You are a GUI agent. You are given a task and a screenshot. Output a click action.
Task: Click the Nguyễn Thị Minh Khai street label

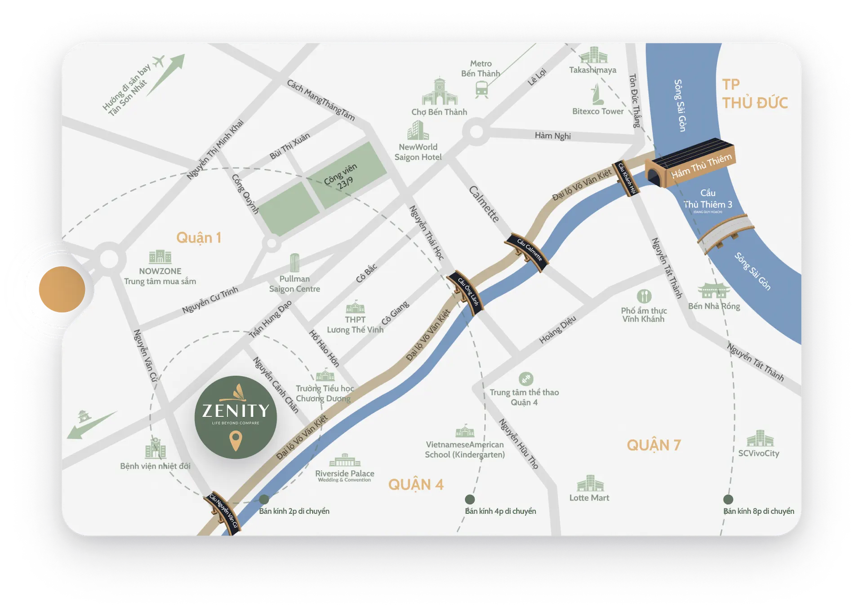215,149
